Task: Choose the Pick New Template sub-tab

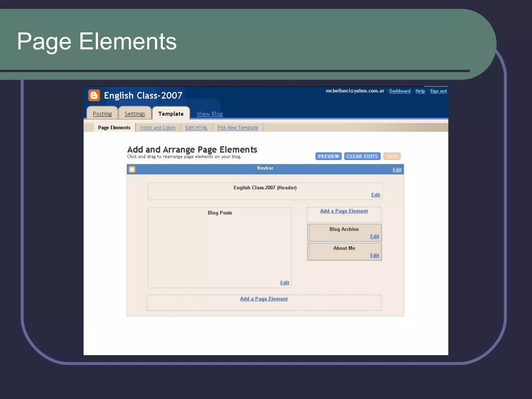Action: click(237, 128)
